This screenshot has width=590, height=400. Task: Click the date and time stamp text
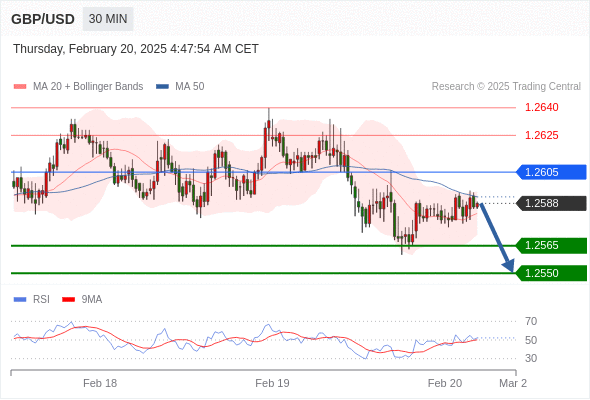pyautogui.click(x=136, y=49)
